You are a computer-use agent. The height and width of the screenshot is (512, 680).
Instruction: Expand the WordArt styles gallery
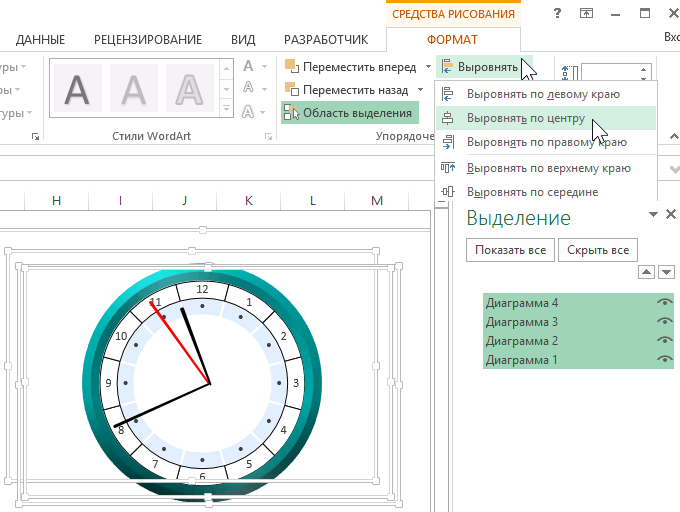[x=227, y=108]
